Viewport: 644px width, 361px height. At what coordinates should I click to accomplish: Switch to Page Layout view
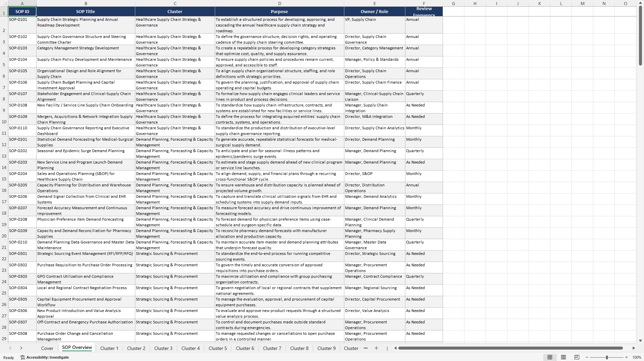(x=563, y=357)
